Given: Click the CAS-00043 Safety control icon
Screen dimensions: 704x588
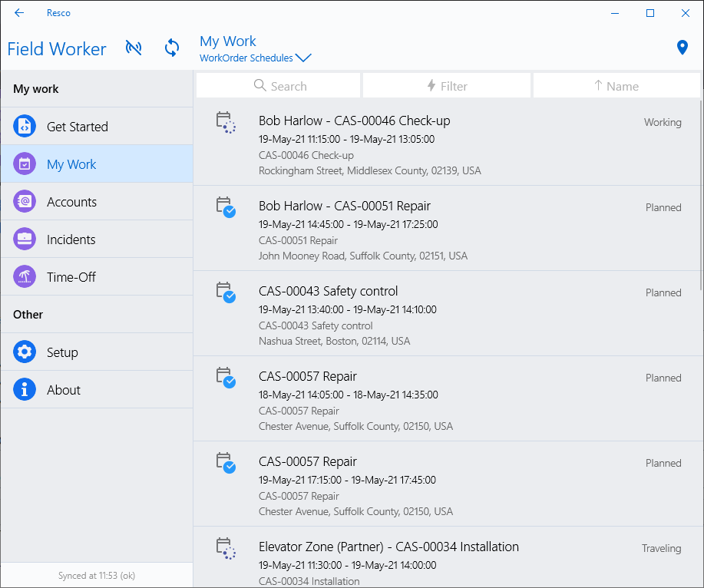Looking at the screenshot, I should point(226,292).
